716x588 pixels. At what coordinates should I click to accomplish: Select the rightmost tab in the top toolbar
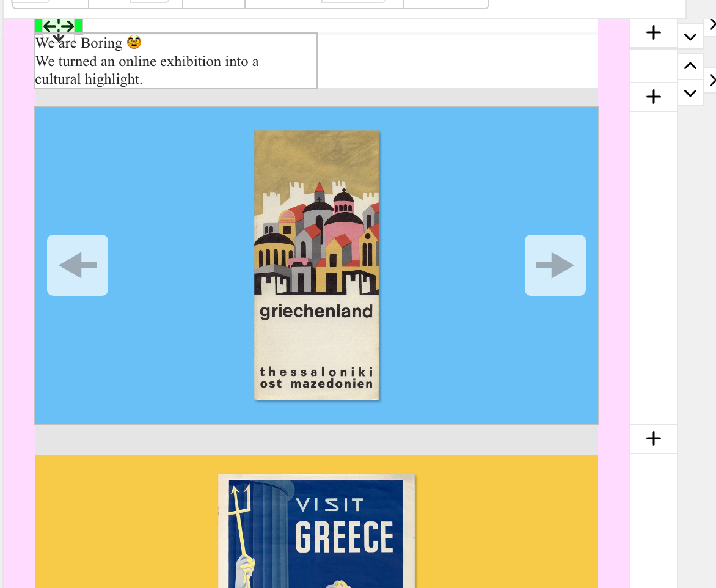(x=446, y=4)
